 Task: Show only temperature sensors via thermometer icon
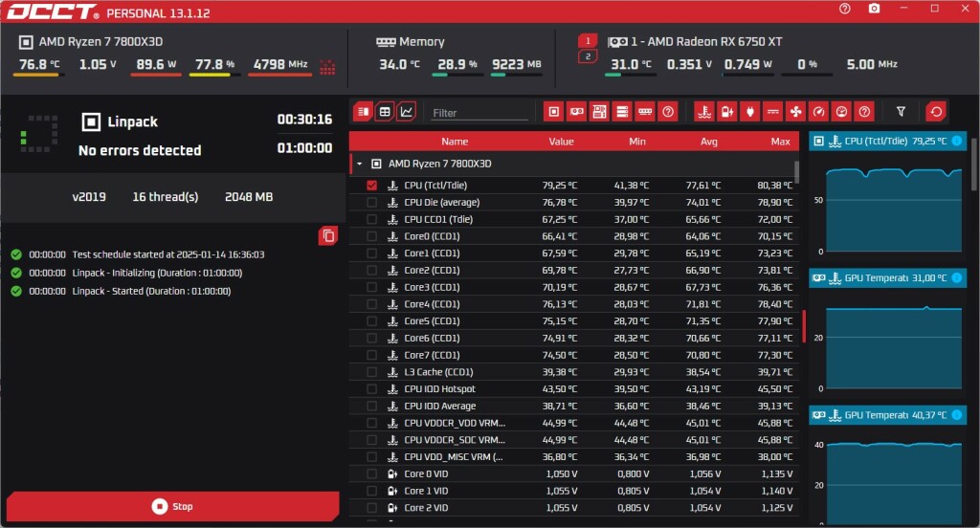[704, 112]
